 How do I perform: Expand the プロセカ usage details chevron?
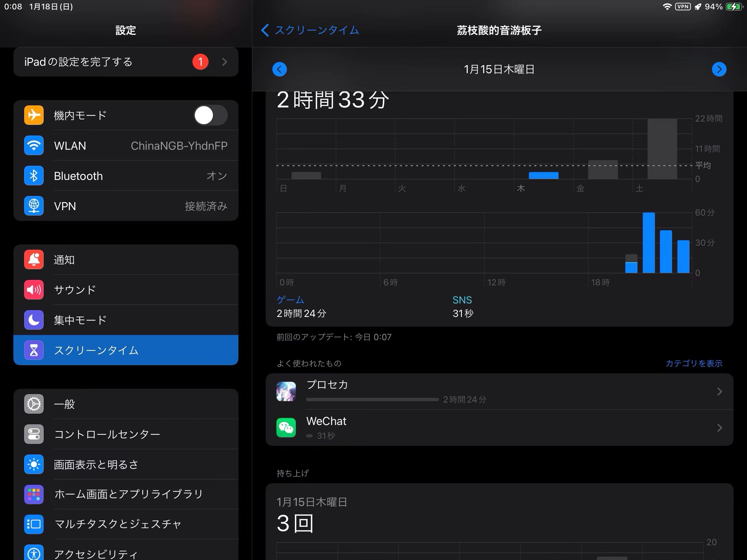(x=719, y=391)
